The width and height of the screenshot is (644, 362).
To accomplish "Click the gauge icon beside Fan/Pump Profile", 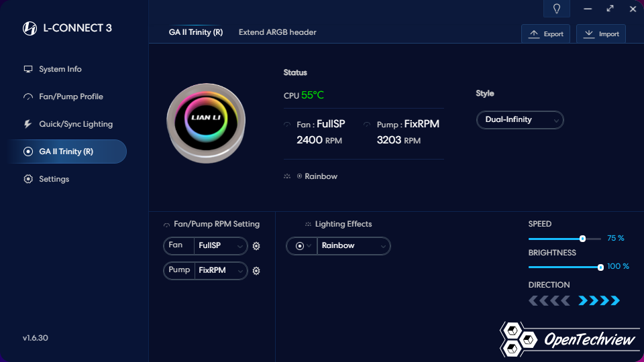I will (x=28, y=97).
